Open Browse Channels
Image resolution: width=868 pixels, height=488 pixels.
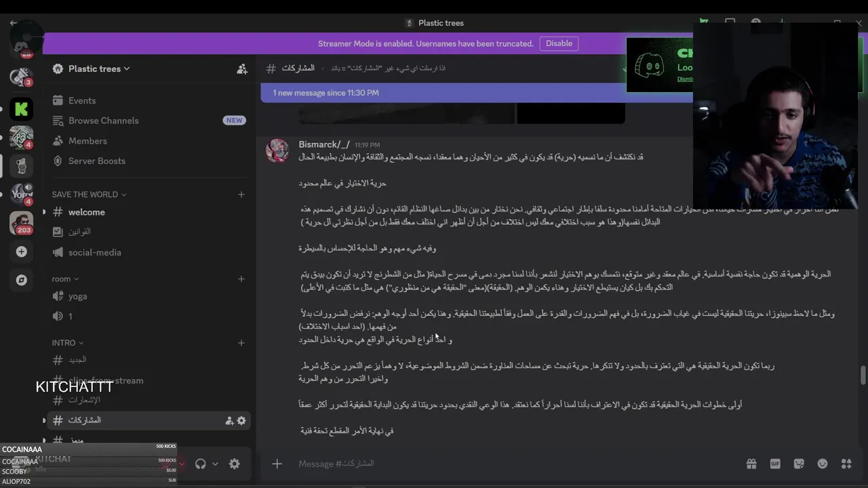click(x=149, y=121)
